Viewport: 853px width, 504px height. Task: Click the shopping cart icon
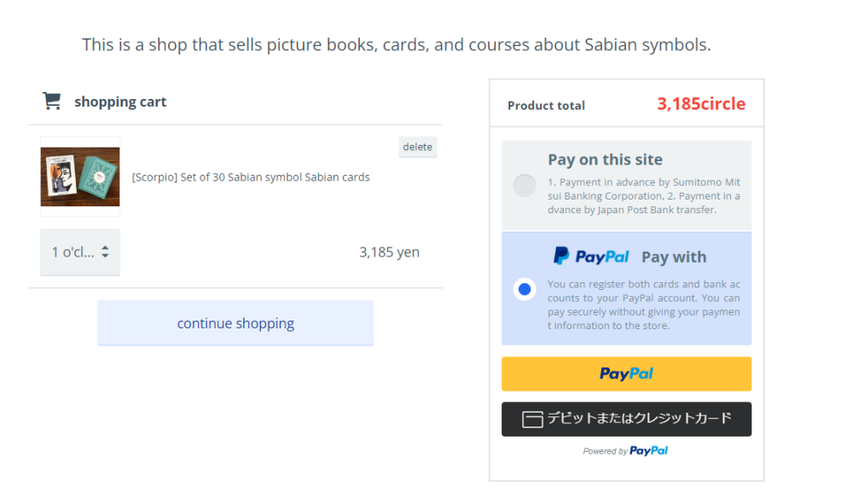coord(52,101)
